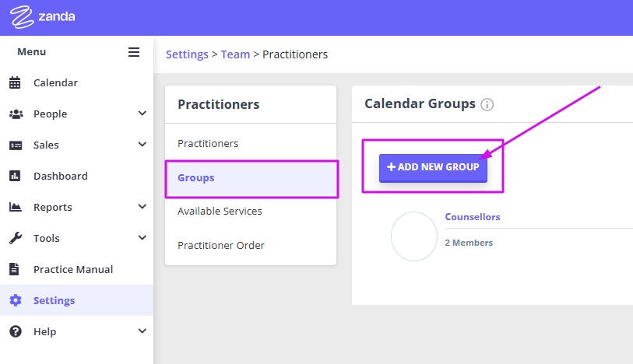
Task: Open Available Services section
Action: (220, 212)
